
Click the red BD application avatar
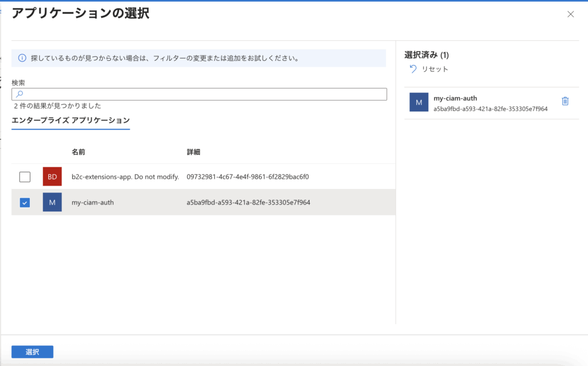coord(52,176)
